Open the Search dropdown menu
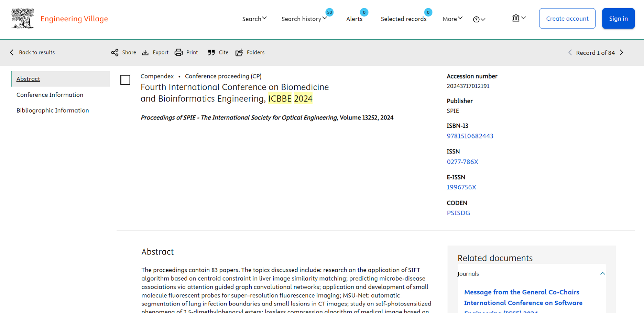Image resolution: width=644 pixels, height=313 pixels. coord(254,19)
